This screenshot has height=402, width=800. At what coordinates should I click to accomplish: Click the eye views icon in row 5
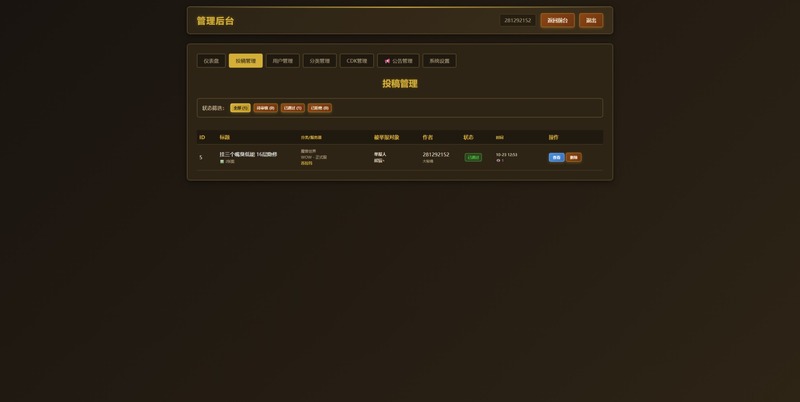(x=498, y=160)
